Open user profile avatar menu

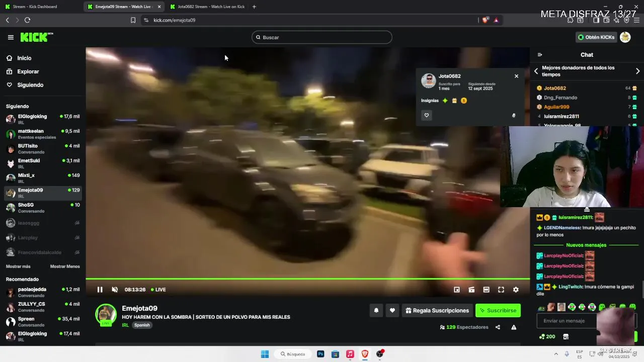tap(625, 37)
